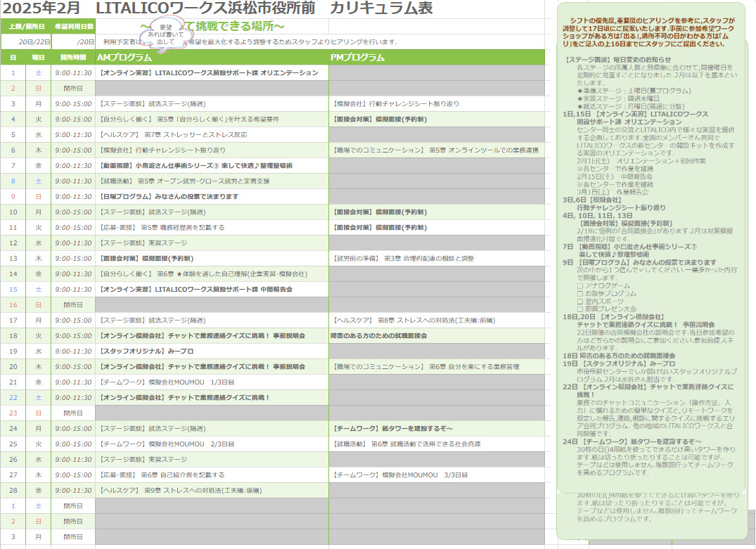Screen dimensions: 756x549
Task: Click the '□ アナログゲーム' option in the note
Action: [x=603, y=285]
